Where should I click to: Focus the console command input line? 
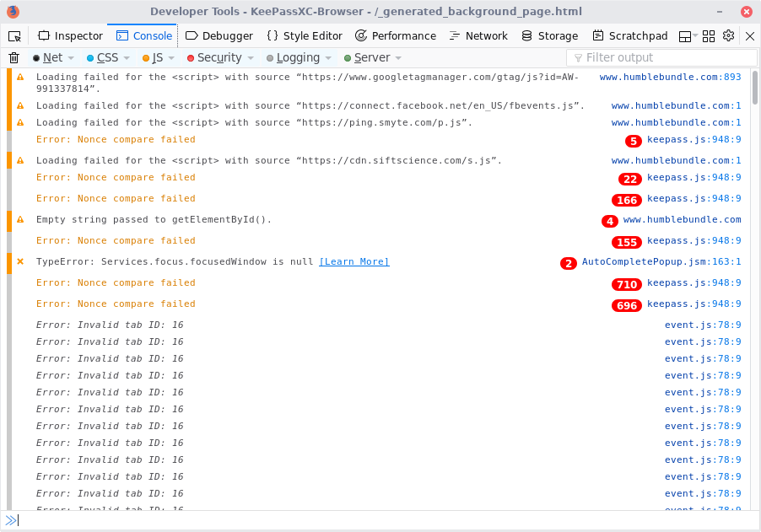[x=388, y=520]
